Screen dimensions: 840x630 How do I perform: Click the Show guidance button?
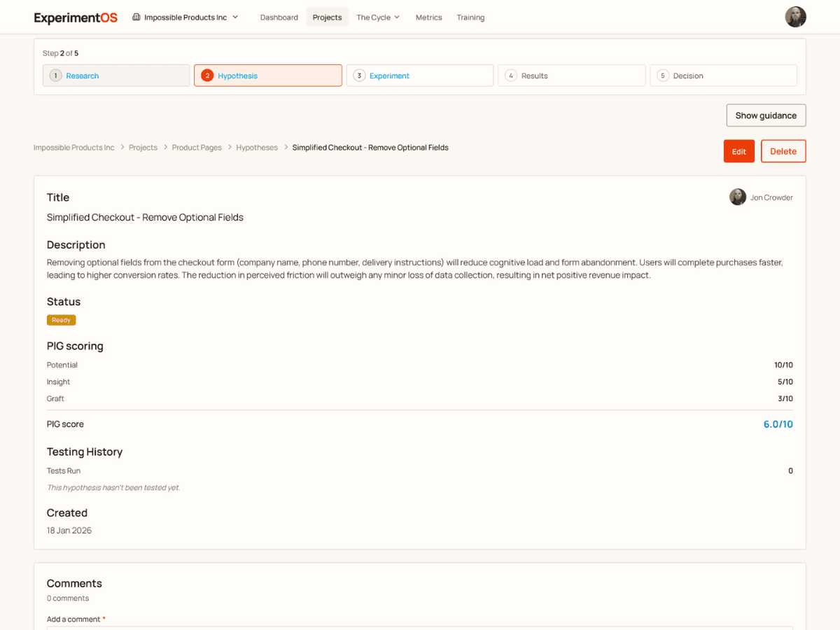[766, 115]
